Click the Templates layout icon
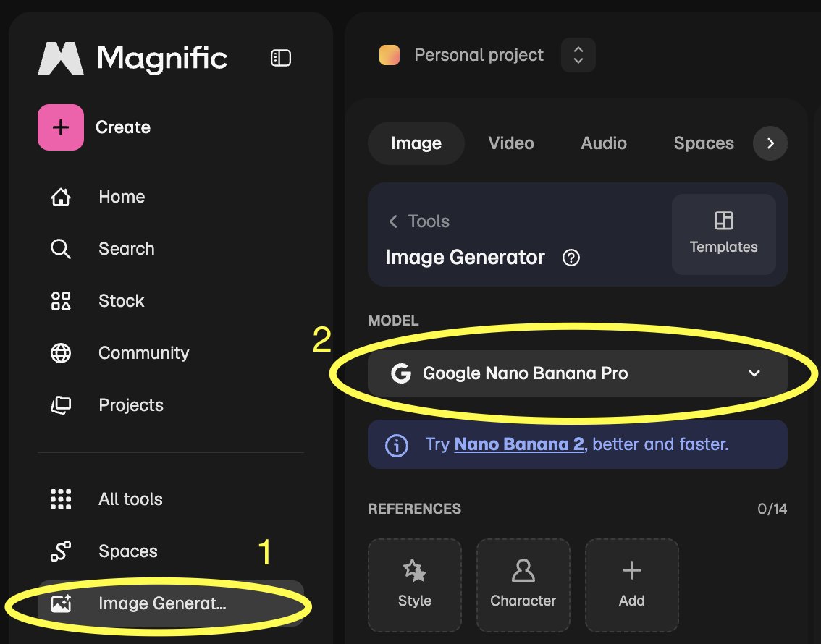The width and height of the screenshot is (821, 644). coord(723,221)
